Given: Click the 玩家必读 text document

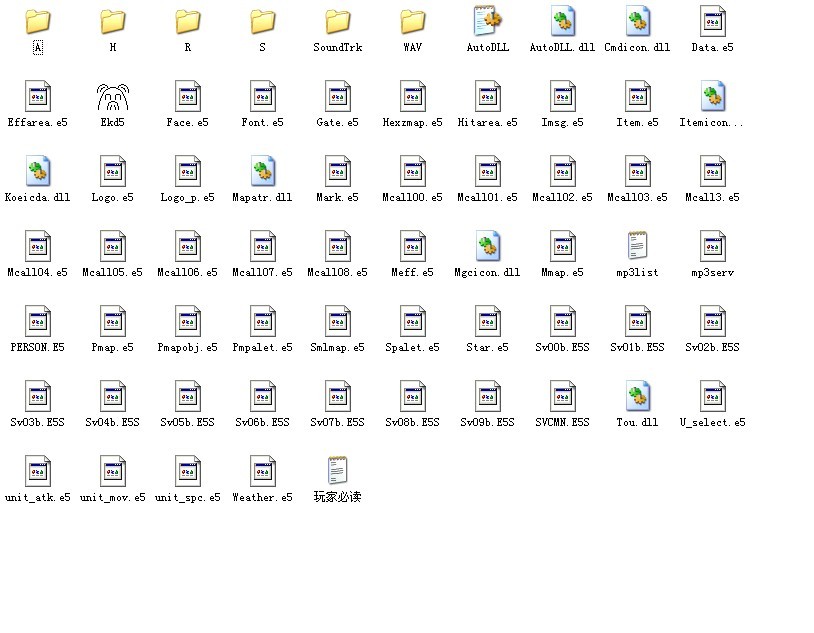Looking at the screenshot, I should [x=338, y=472].
